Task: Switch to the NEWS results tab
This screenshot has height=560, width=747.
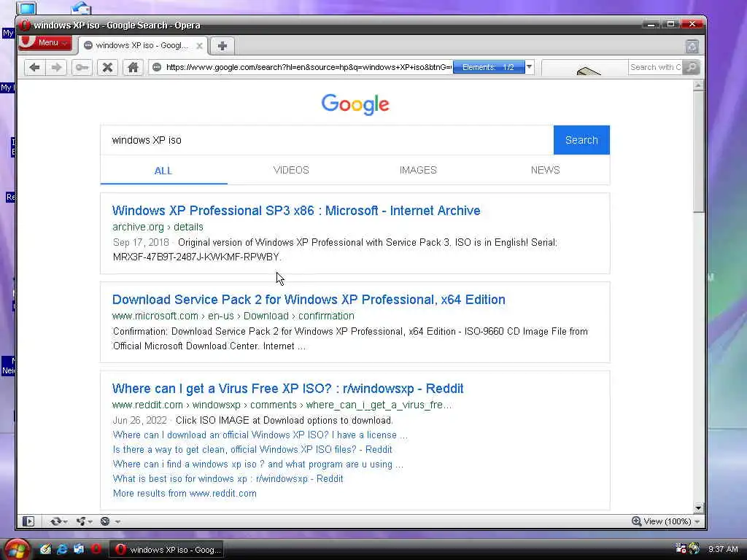Action: pos(545,170)
